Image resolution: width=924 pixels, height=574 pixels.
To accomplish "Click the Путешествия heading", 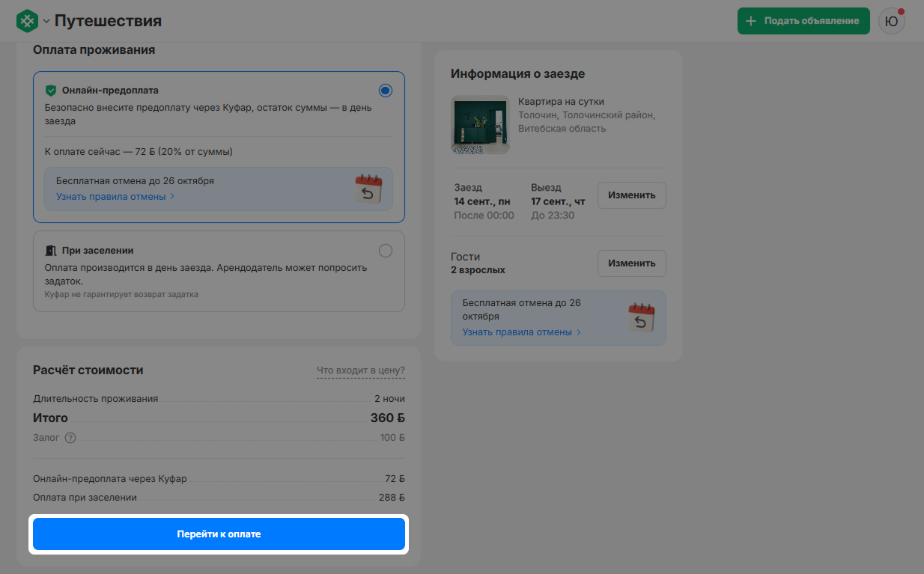I will coord(108,21).
